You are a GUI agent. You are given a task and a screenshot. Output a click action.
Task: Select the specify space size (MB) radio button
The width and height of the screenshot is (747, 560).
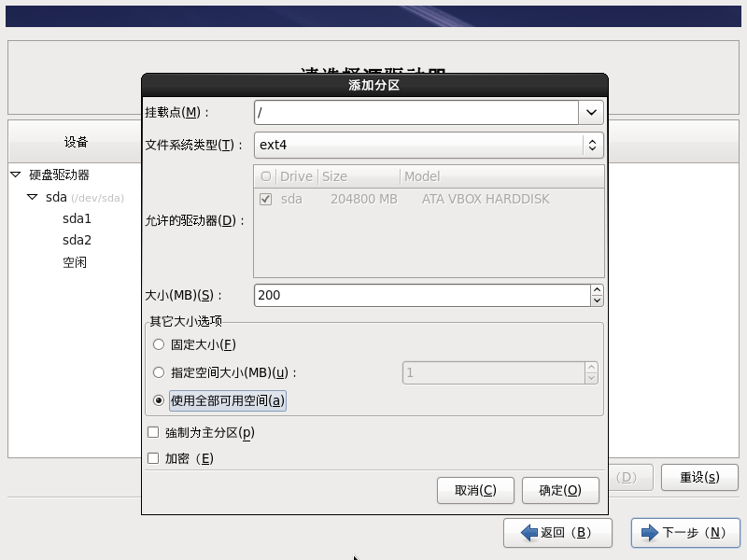159,372
